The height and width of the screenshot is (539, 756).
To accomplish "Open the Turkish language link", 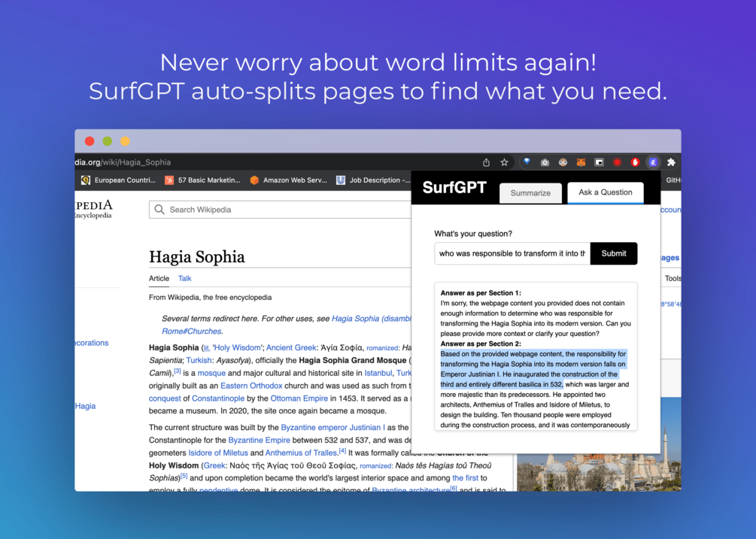I will click(199, 360).
